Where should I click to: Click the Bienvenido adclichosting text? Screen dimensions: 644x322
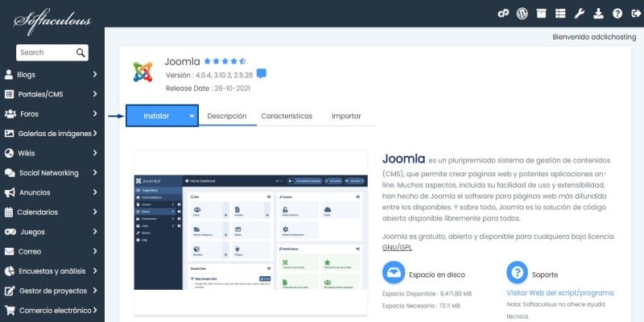click(594, 37)
